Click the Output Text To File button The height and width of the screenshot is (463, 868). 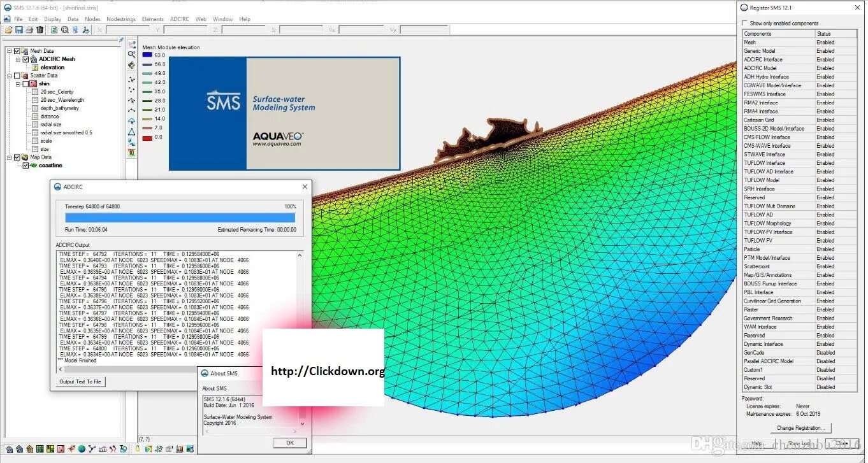(80, 381)
